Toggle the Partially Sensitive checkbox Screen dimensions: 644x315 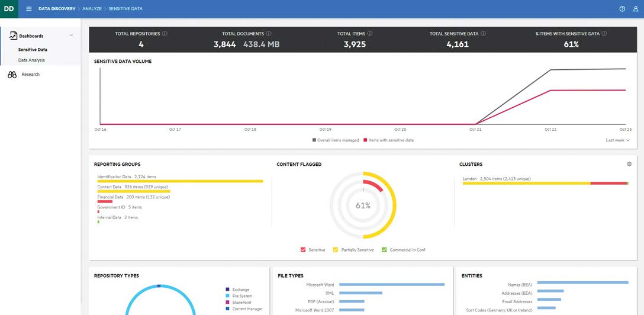tap(336, 250)
